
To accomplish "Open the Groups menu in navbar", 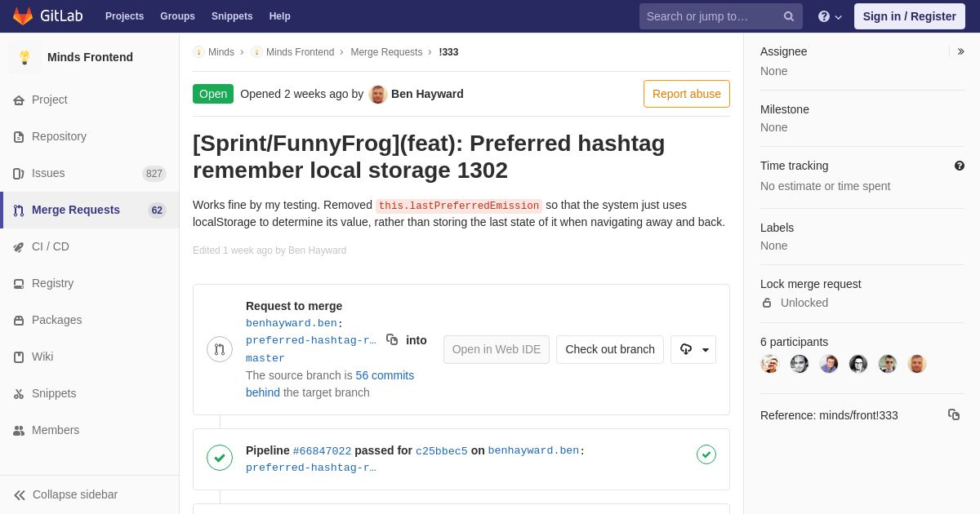I will (x=177, y=16).
